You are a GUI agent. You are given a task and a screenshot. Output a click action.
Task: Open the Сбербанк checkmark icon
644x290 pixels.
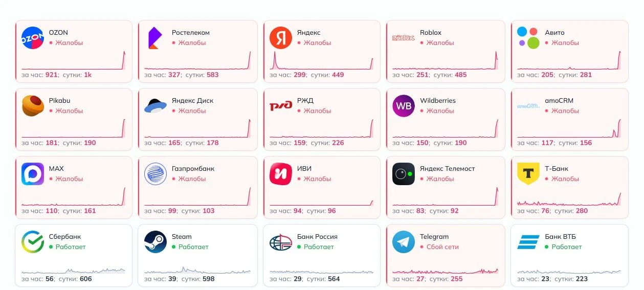[x=33, y=242]
